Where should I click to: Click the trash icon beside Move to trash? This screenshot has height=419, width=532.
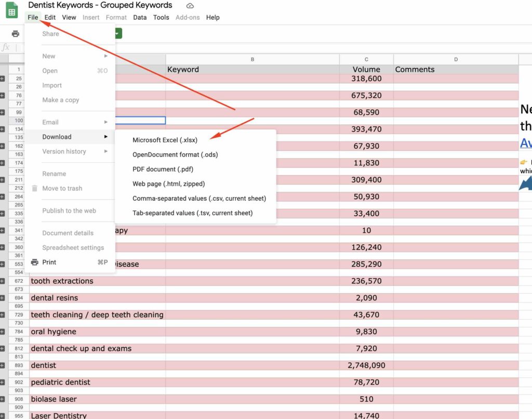point(34,188)
